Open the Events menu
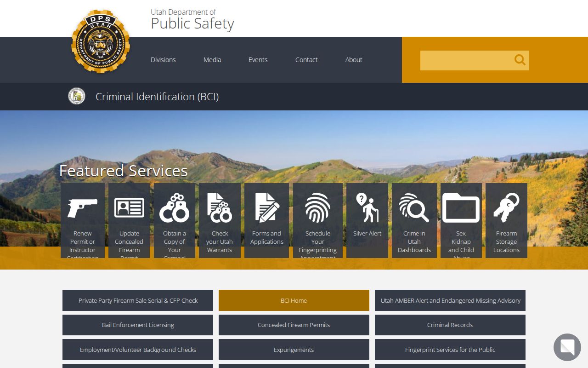 [258, 60]
